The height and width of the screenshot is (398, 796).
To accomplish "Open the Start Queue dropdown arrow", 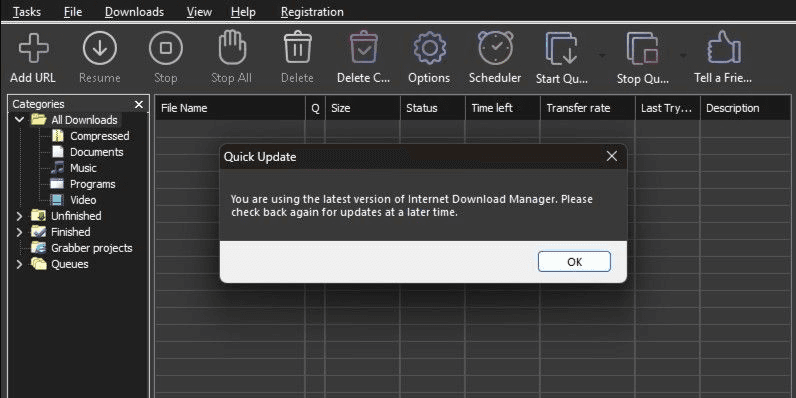I will (x=602, y=55).
